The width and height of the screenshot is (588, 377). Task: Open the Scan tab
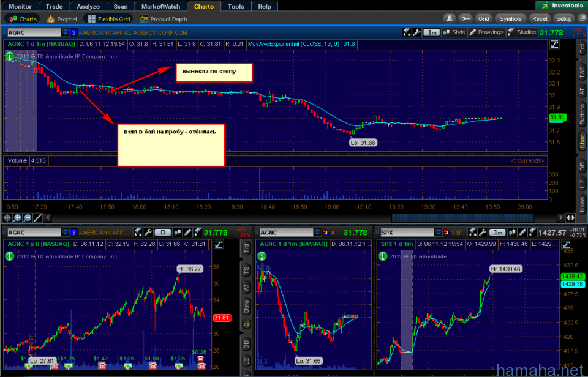click(x=121, y=6)
